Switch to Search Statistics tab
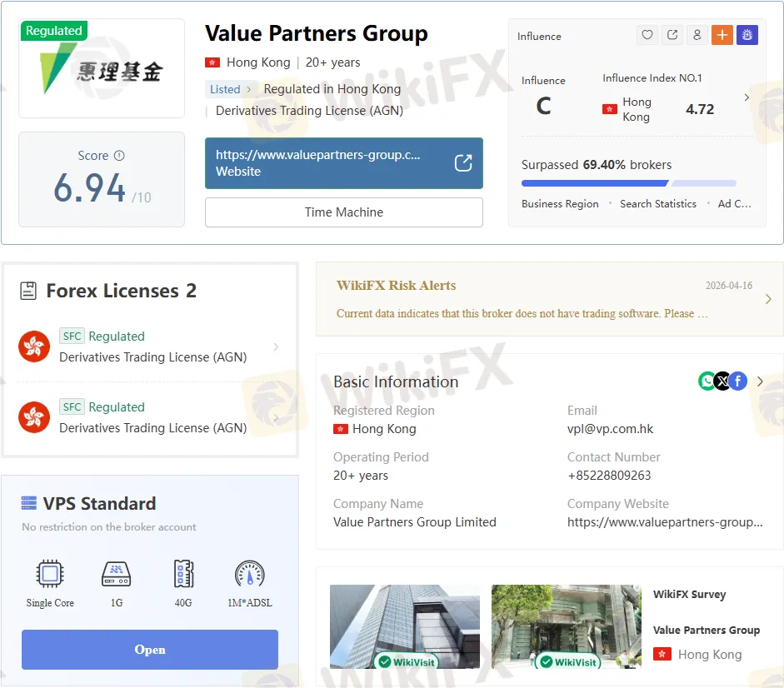Viewport: 784px width, 688px height. pyautogui.click(x=657, y=204)
